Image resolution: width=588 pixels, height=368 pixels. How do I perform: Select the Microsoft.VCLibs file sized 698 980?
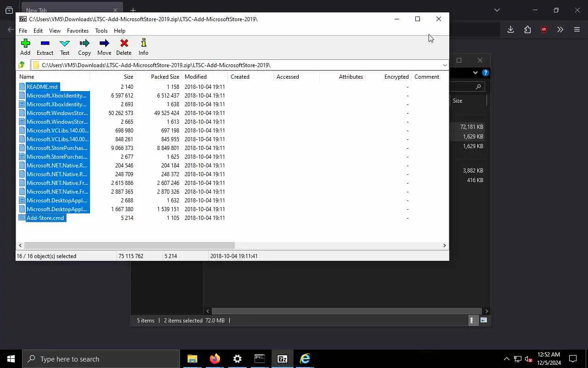tap(57, 130)
